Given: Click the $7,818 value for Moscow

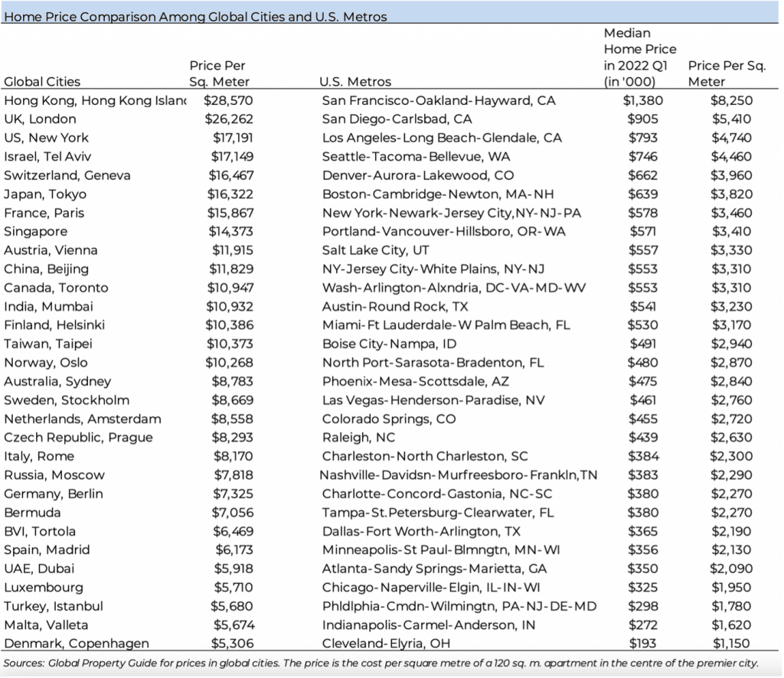Looking at the screenshot, I should (x=234, y=475).
